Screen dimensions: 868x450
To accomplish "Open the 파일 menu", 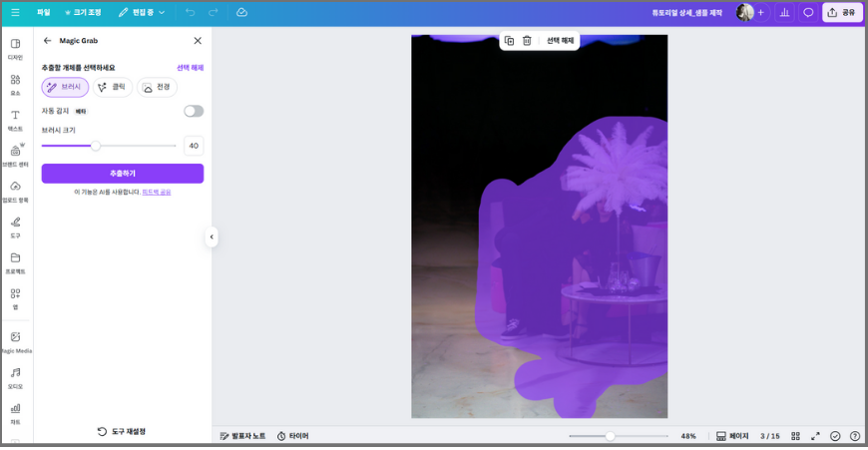I will click(x=43, y=12).
